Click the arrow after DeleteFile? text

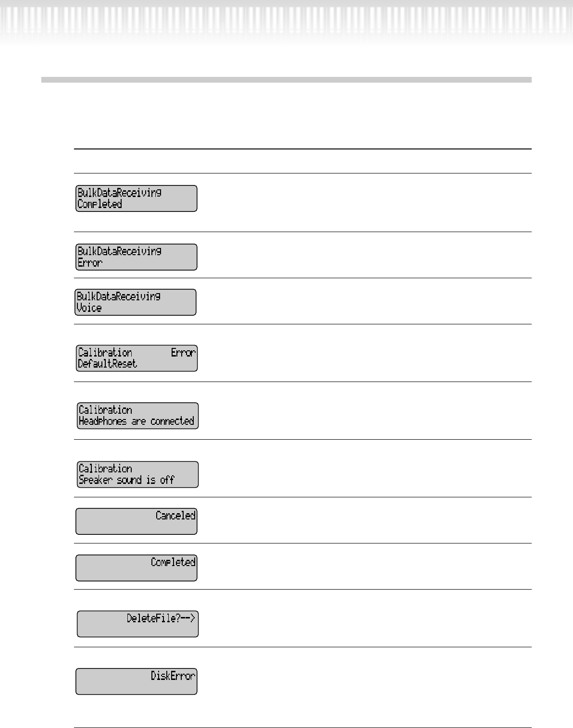pos(187,618)
